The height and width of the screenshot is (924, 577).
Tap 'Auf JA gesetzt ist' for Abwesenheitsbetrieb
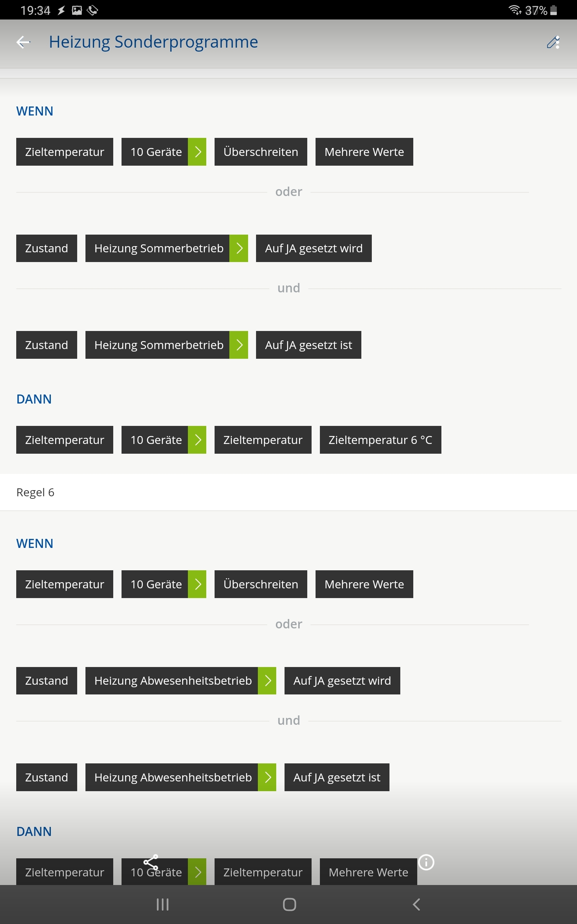336,777
